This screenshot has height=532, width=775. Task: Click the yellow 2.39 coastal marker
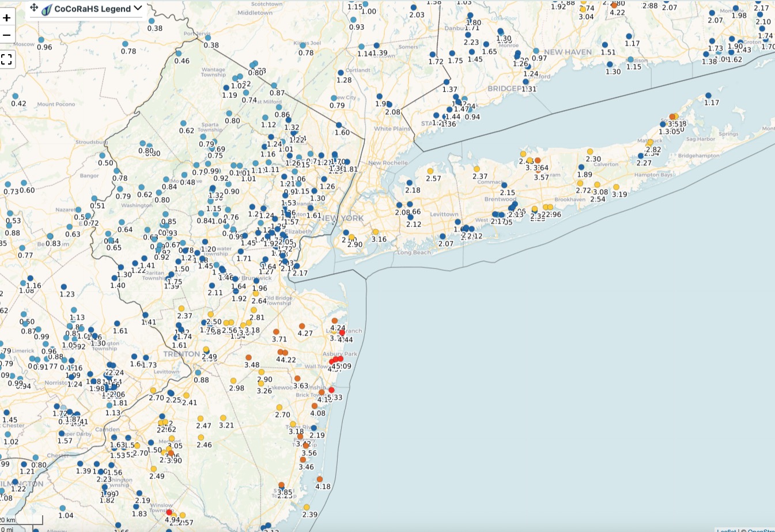pos(307,507)
